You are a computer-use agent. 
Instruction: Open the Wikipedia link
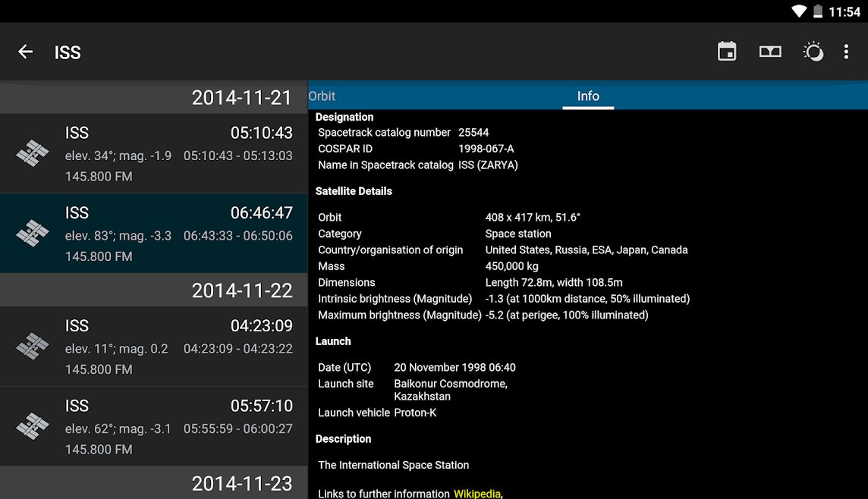[476, 494]
